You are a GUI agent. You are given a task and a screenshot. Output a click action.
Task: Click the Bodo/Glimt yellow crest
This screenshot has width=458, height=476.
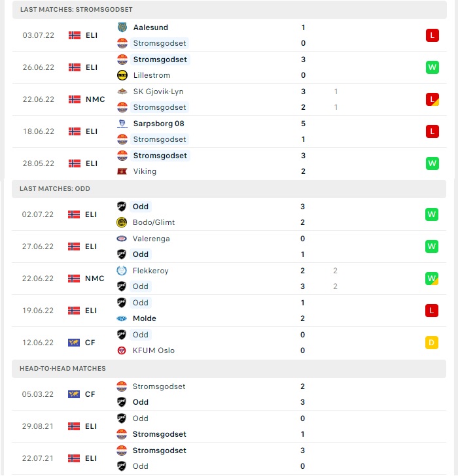pyautogui.click(x=122, y=222)
